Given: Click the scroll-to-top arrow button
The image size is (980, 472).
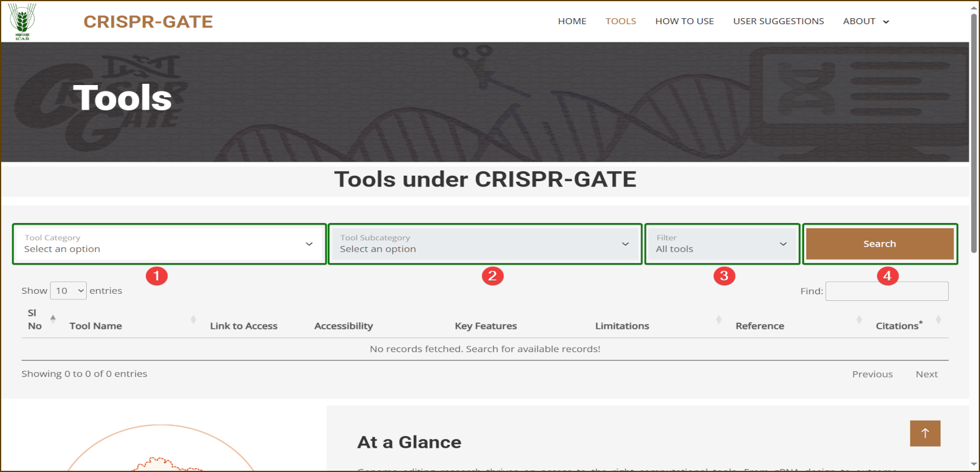Looking at the screenshot, I should (925, 434).
